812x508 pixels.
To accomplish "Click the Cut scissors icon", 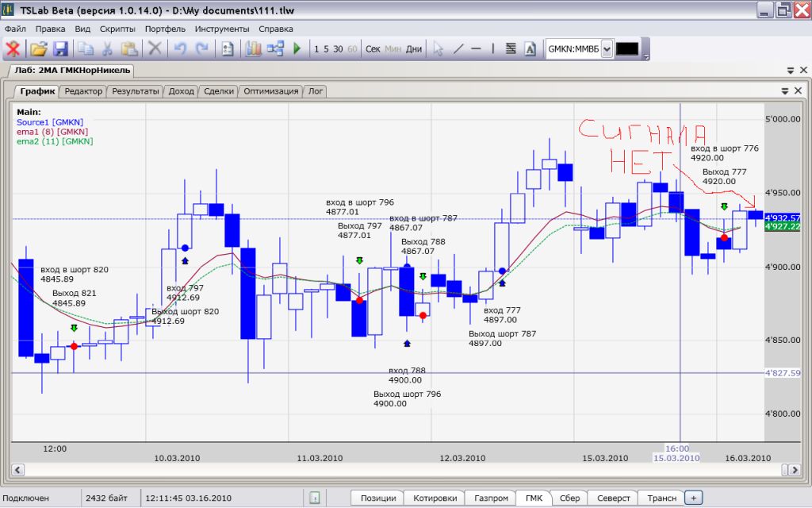I will click(x=107, y=49).
